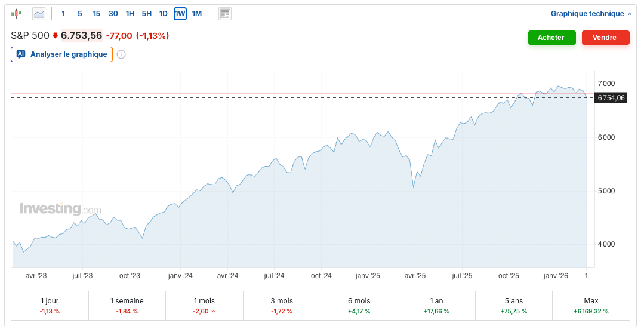Click the janv '25 x-axis label
The height and width of the screenshot is (332, 644).
coord(368,276)
